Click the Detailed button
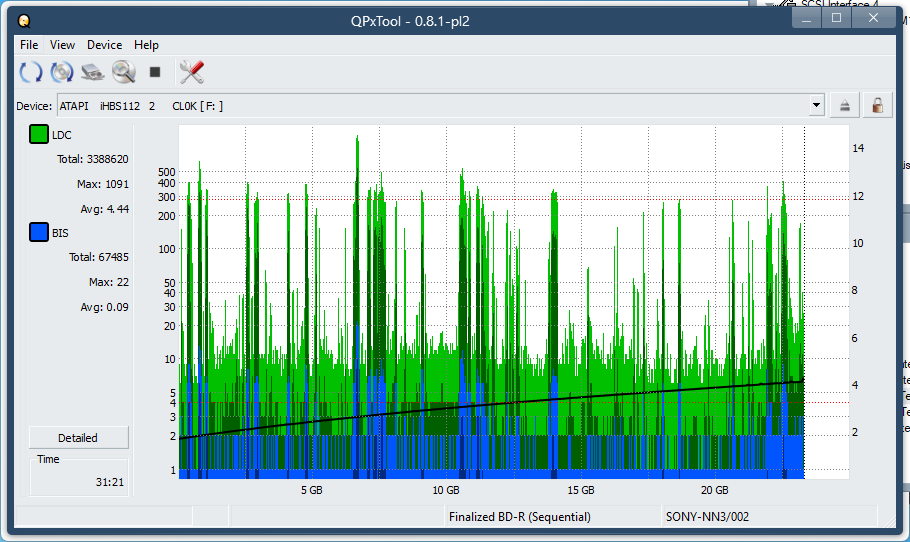 [x=78, y=438]
